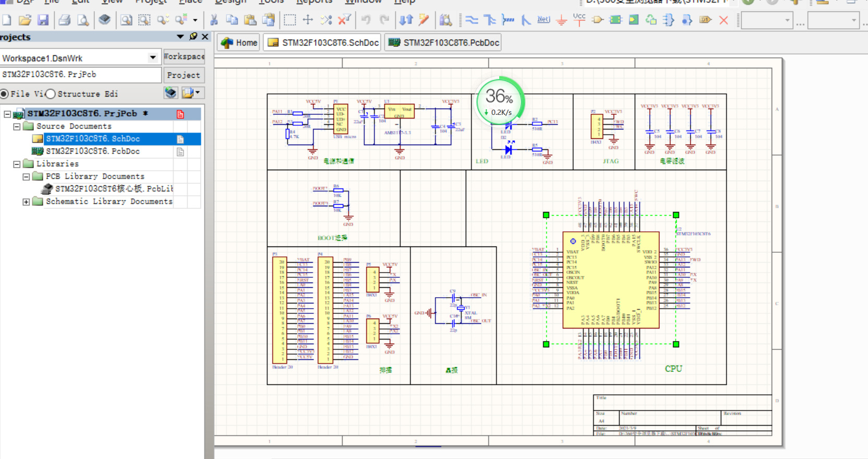Create a new document with toolbar icon
Viewport: 868px width, 459px height.
(x=7, y=20)
